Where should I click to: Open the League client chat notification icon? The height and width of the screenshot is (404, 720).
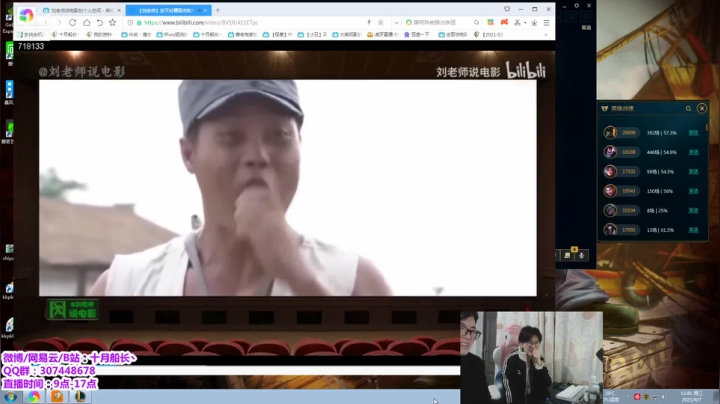tap(568, 255)
